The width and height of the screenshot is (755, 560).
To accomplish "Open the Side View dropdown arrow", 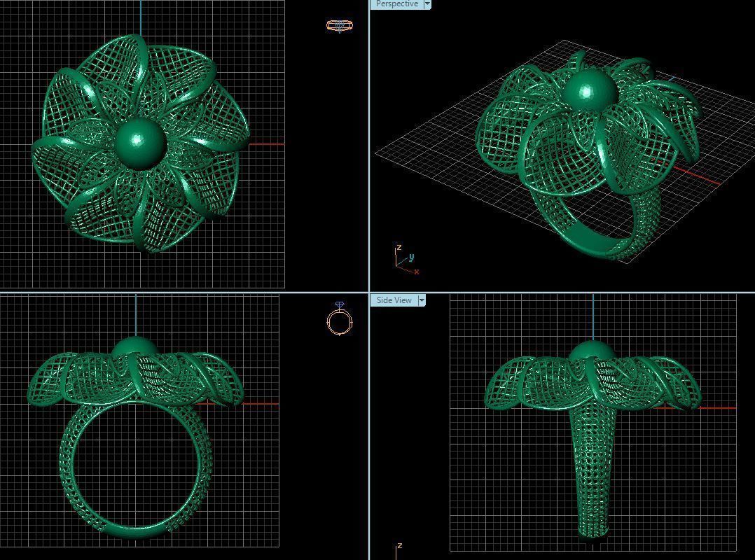I will [x=422, y=300].
